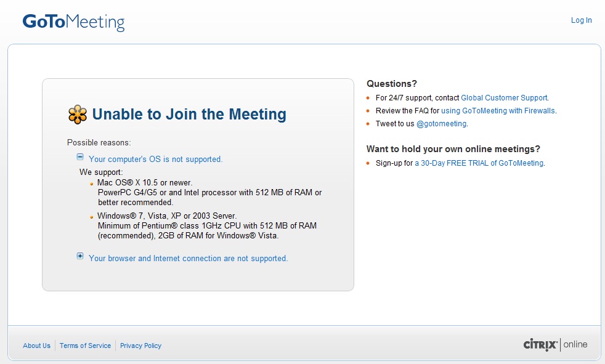Click 'Want to hold your own online meetings?' heading
The width and height of the screenshot is (605, 364).
pos(453,149)
